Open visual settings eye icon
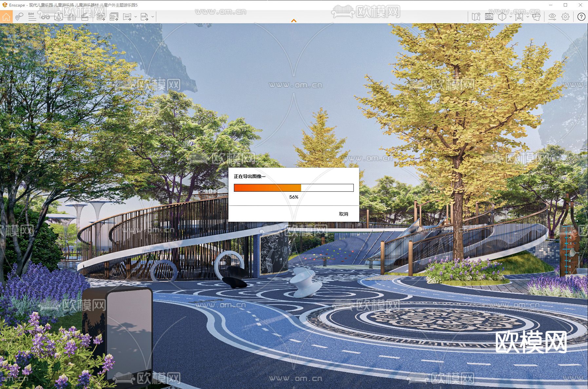The image size is (588, 389). coord(552,17)
